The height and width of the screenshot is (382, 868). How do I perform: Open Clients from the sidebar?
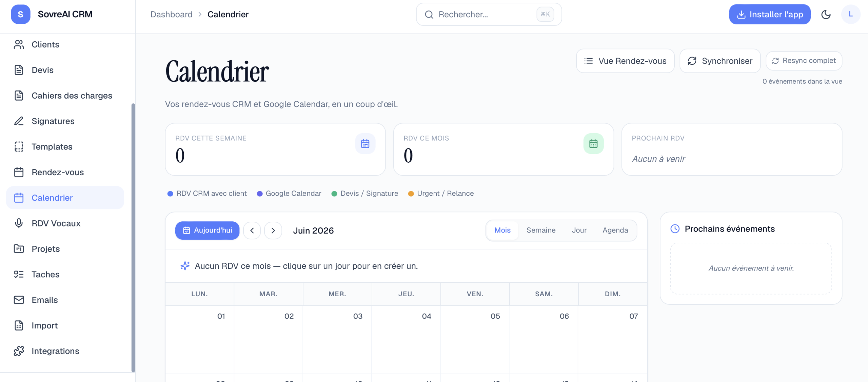point(65,44)
